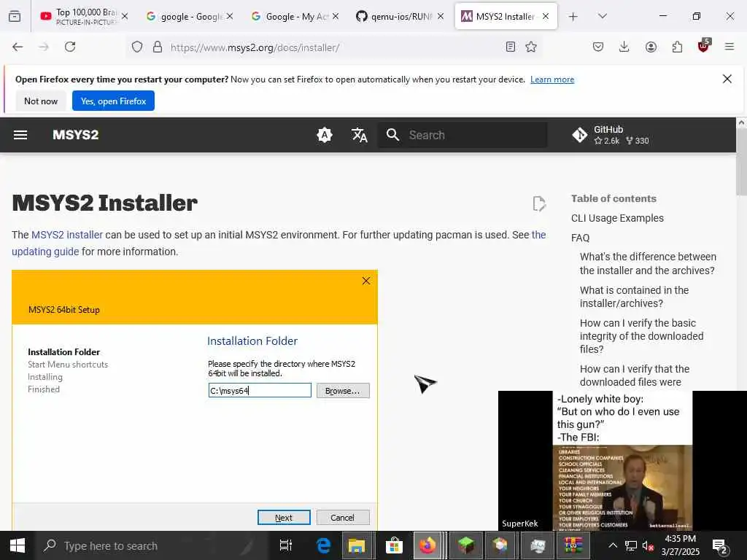747x560 pixels.
Task: Click the volume speaker tray icon
Action: pyautogui.click(x=648, y=545)
